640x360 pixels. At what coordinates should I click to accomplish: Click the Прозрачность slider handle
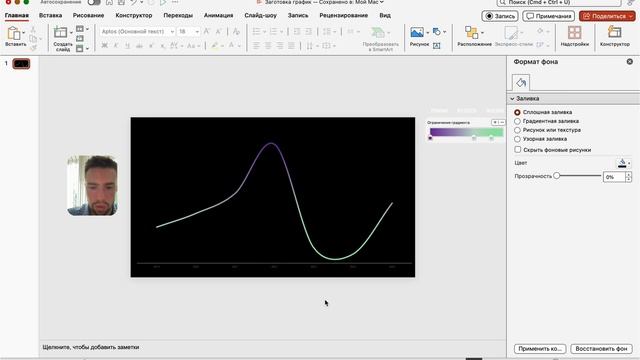pyautogui.click(x=557, y=176)
